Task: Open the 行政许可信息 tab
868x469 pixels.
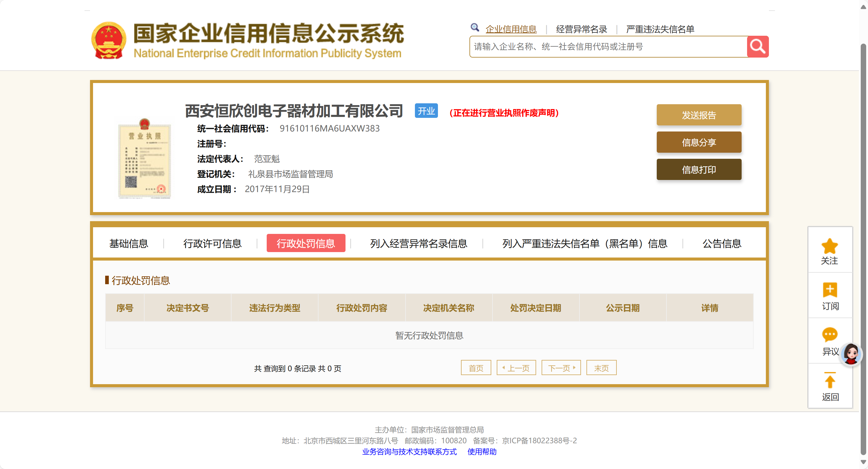Action: [212, 243]
